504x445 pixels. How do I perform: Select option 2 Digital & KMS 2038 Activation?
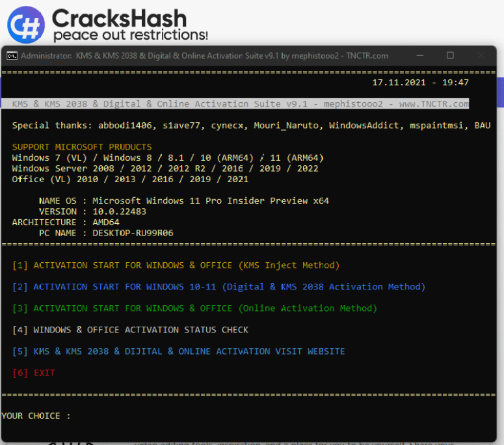pos(219,287)
